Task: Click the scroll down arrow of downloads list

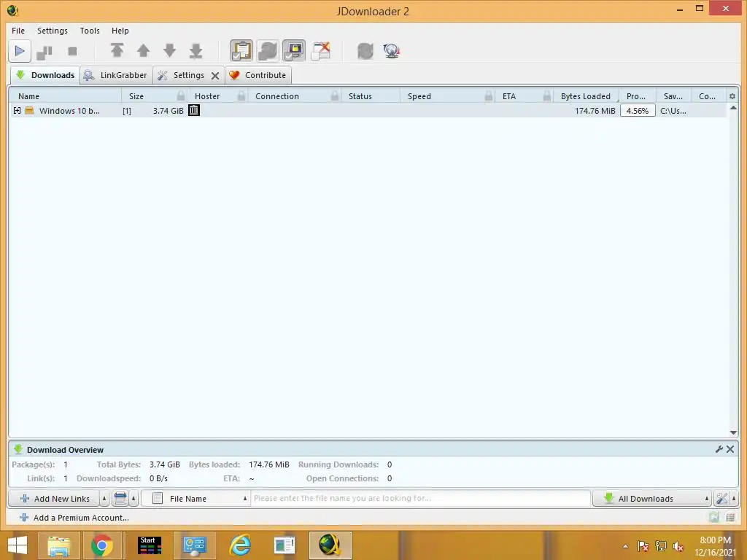Action: [733, 432]
